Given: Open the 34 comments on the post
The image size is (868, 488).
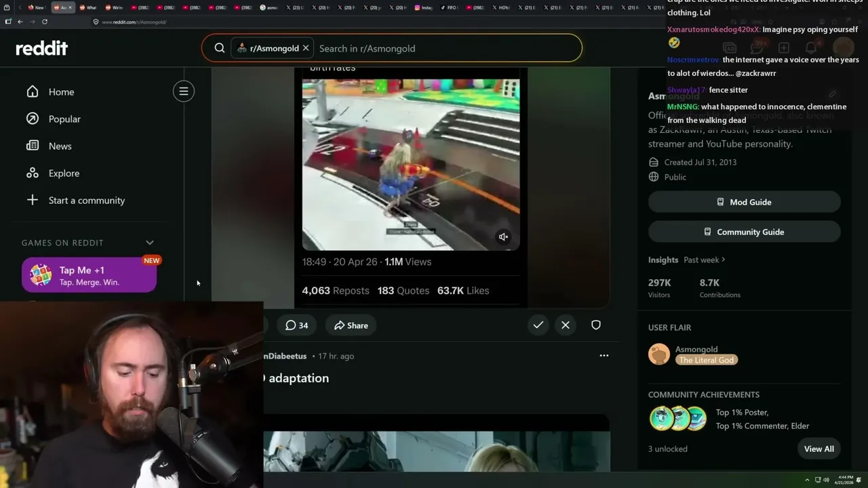Looking at the screenshot, I should click(x=296, y=325).
